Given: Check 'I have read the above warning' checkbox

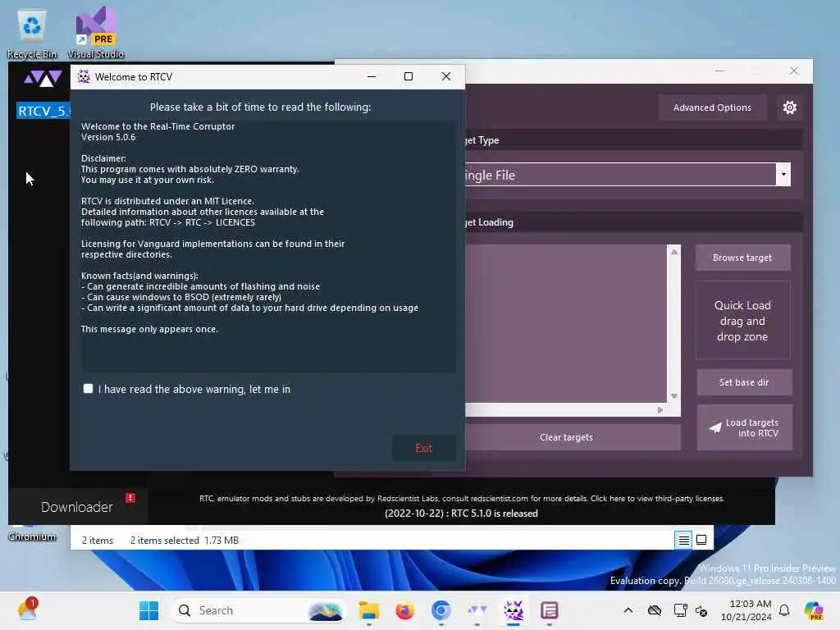Looking at the screenshot, I should coord(89,389).
